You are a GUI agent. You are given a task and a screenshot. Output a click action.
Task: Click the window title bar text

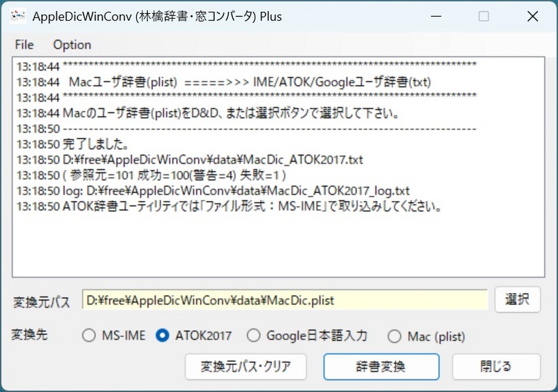point(157,16)
